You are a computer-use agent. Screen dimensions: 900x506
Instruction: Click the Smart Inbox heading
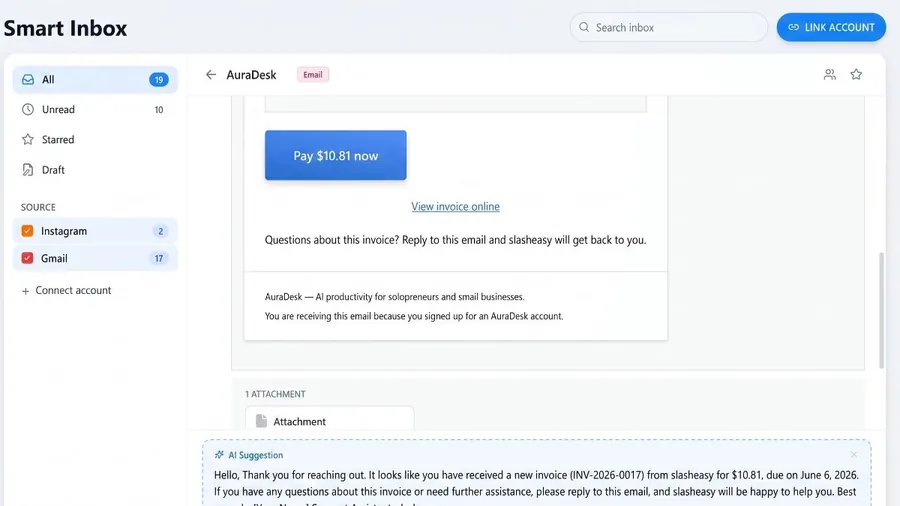click(x=65, y=28)
